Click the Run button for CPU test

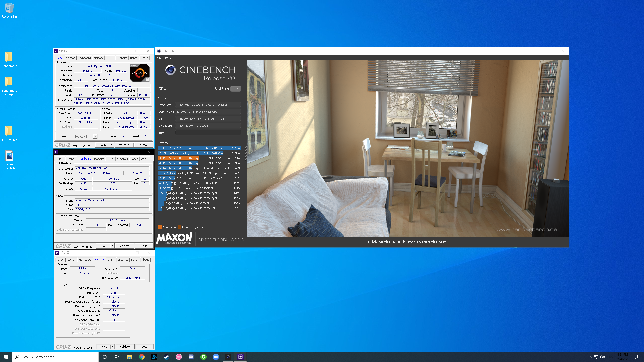click(235, 89)
